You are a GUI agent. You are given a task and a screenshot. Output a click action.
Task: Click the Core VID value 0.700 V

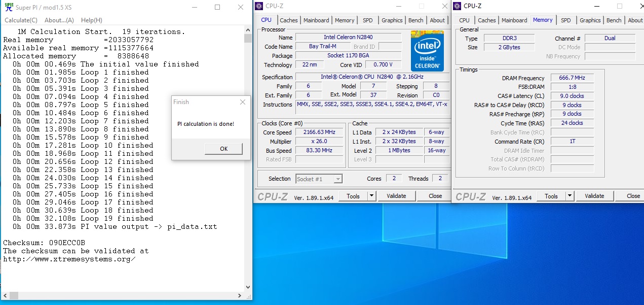coord(384,64)
